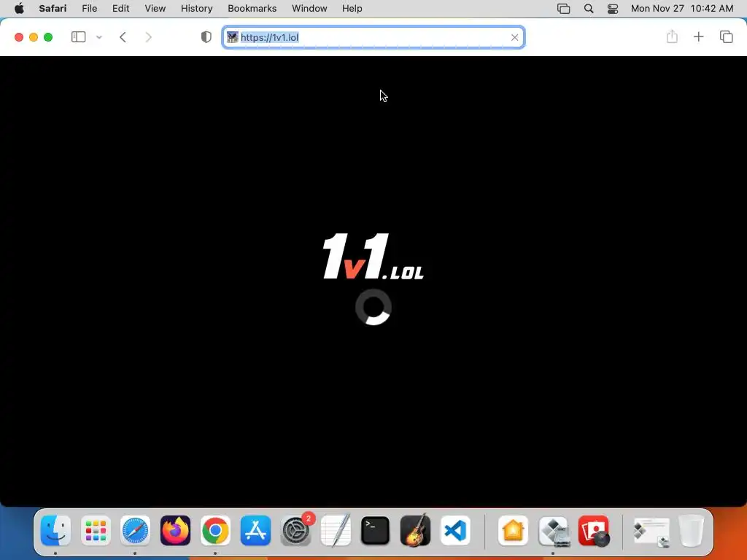747x560 pixels.
Task: Open Finder from the Dock
Action: point(55,530)
